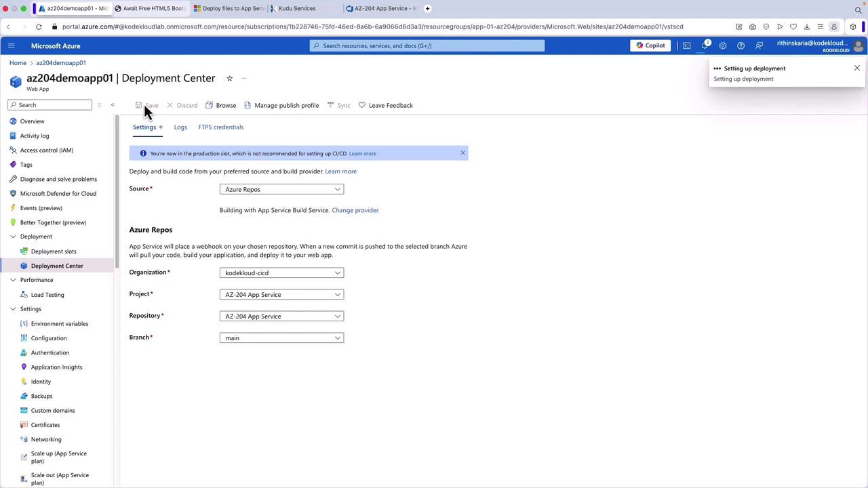868x488 pixels.
Task: Collapse the Deployment section in sidebar
Action: point(13,237)
